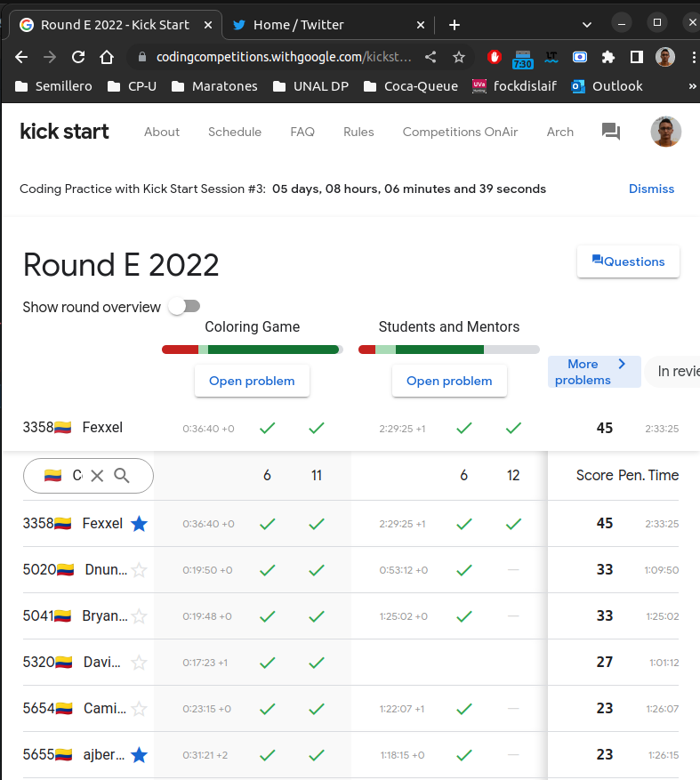
Task: Open the Outlook bookmark
Action: point(607,86)
